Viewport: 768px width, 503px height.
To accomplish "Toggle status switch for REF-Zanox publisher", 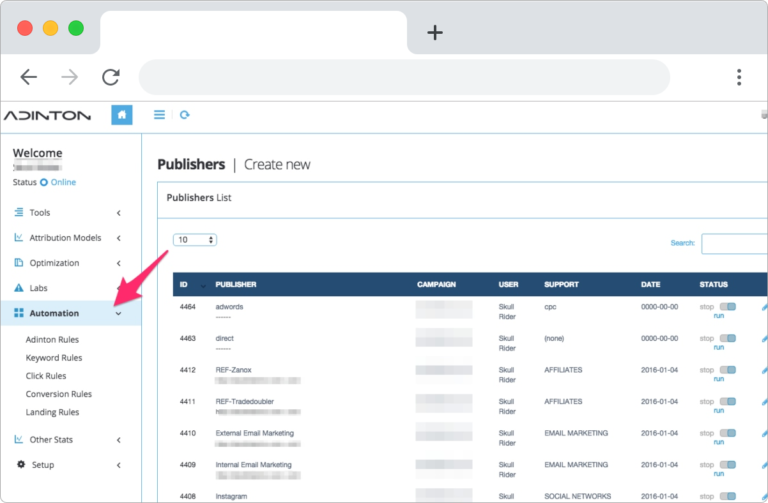I will 727,370.
